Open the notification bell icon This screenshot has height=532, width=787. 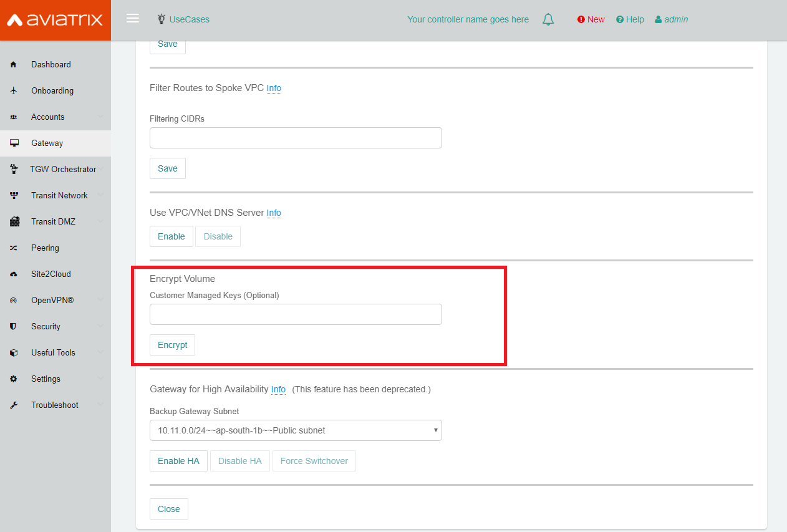point(548,19)
